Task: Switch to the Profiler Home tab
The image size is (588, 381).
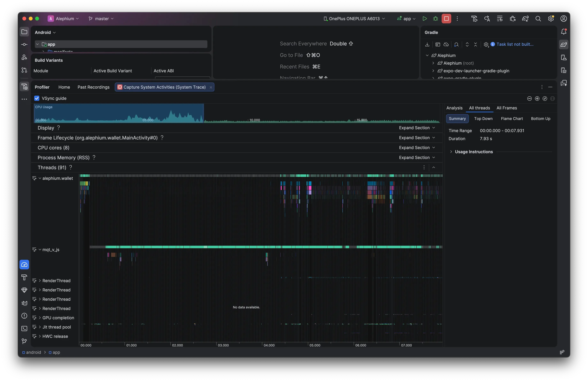Action: [x=64, y=87]
